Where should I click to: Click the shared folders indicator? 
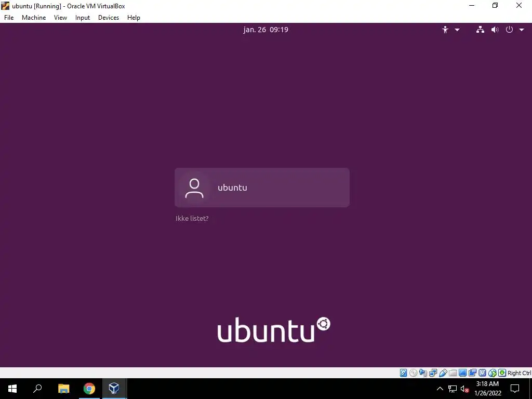453,373
